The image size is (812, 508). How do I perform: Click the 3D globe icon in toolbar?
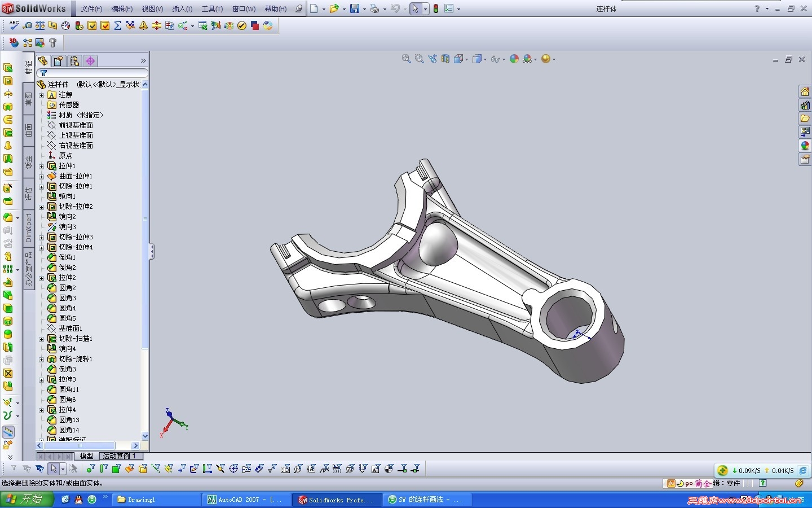click(14, 43)
